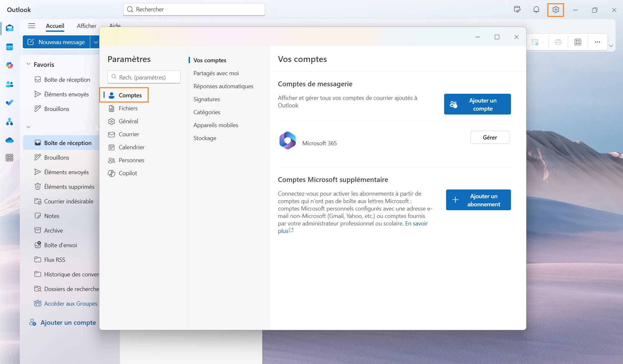Image resolution: width=623 pixels, height=364 pixels.
Task: Open the Copilot app in sidebar
Action: [9, 66]
